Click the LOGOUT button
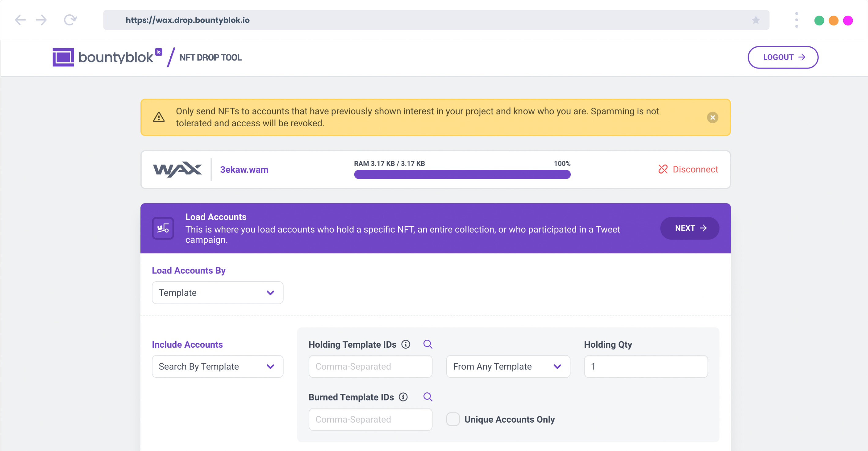868x451 pixels. (x=783, y=57)
